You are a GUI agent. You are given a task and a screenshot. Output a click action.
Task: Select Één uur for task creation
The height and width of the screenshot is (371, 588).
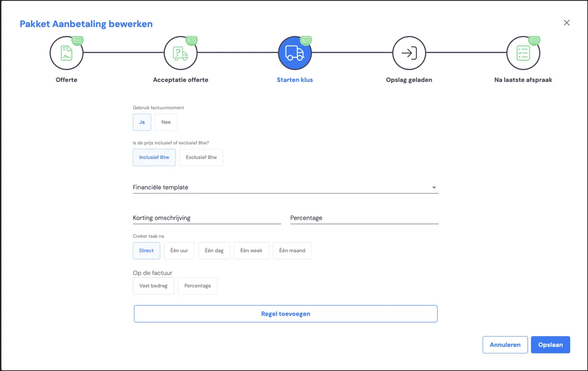(x=179, y=250)
